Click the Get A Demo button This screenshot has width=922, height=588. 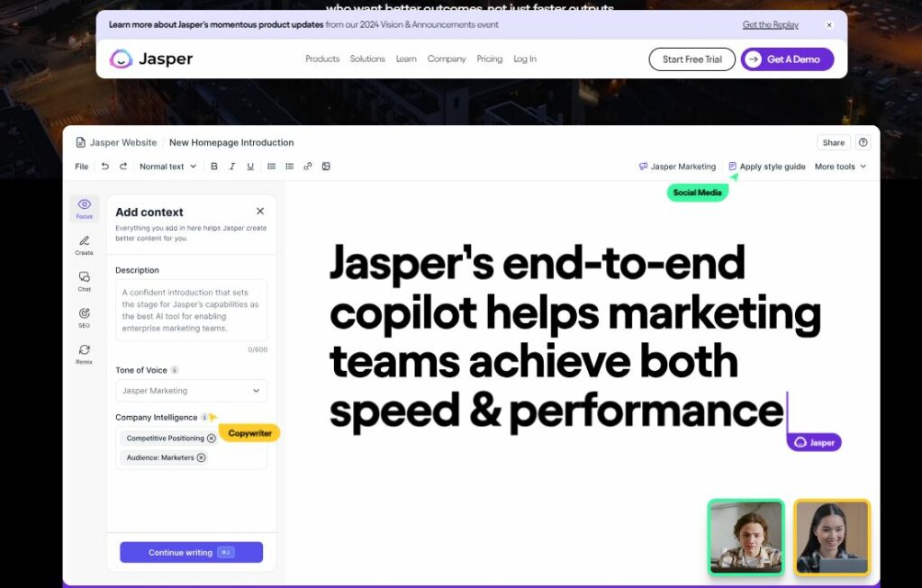tap(787, 59)
